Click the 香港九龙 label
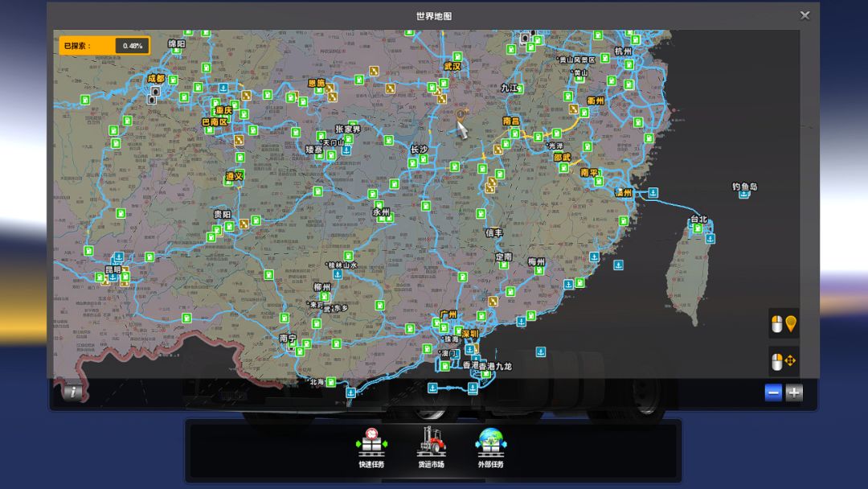868x489 pixels. click(x=495, y=366)
